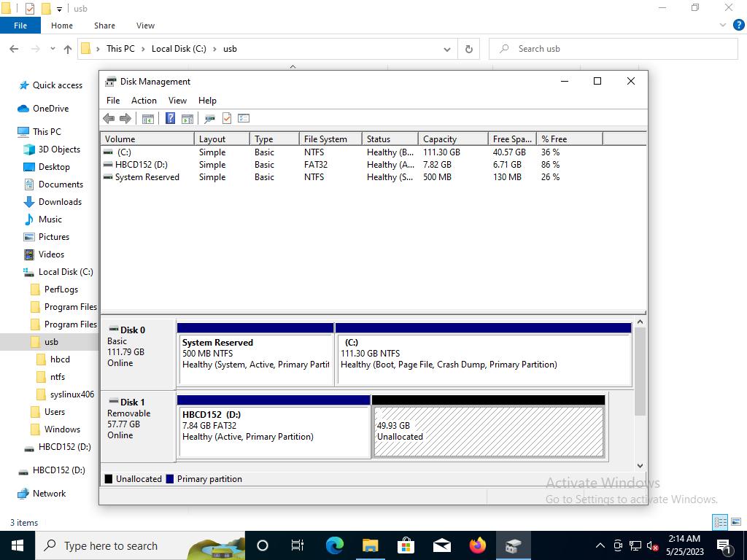Click the Back arrow in Disk Management toolbar
This screenshot has height=560, width=747.
coord(109,118)
